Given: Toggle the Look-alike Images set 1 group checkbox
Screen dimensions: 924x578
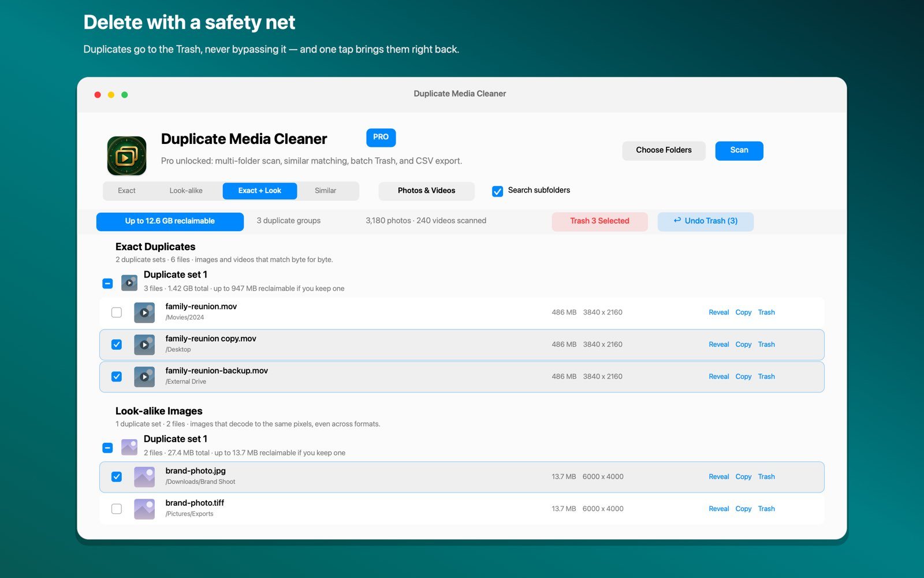Looking at the screenshot, I should coord(107,447).
